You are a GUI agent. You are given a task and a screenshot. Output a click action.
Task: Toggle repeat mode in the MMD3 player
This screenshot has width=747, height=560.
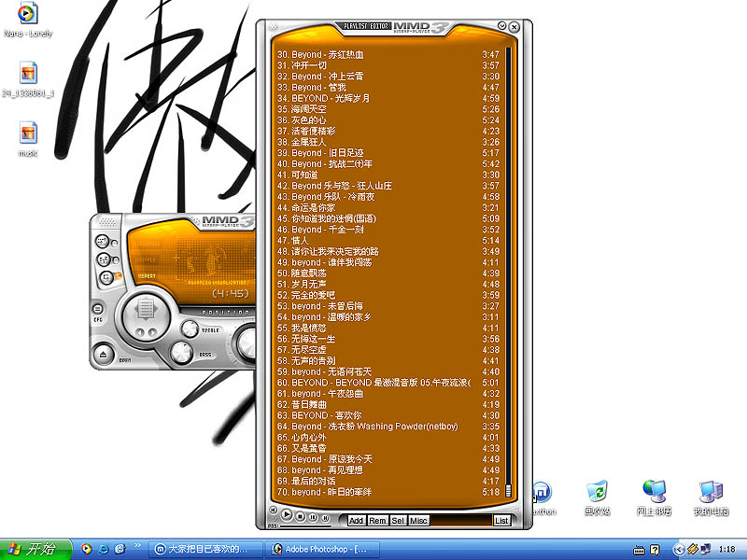click(x=106, y=277)
